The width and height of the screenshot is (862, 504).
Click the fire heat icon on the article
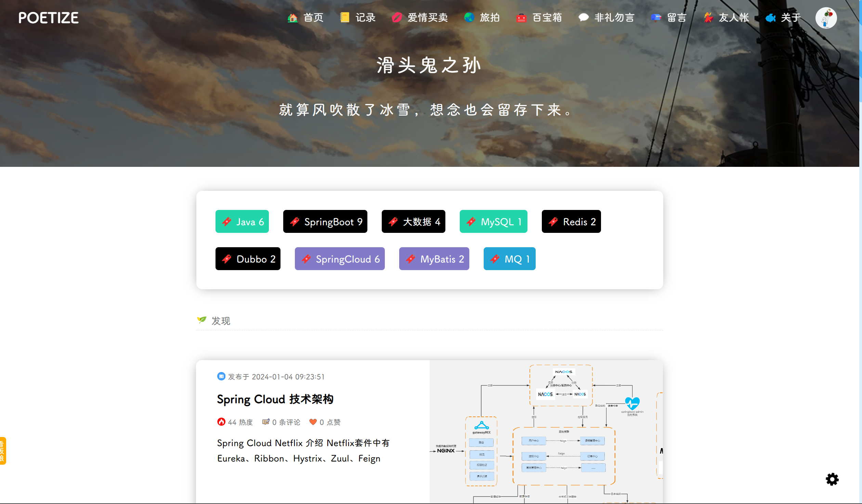pyautogui.click(x=221, y=422)
